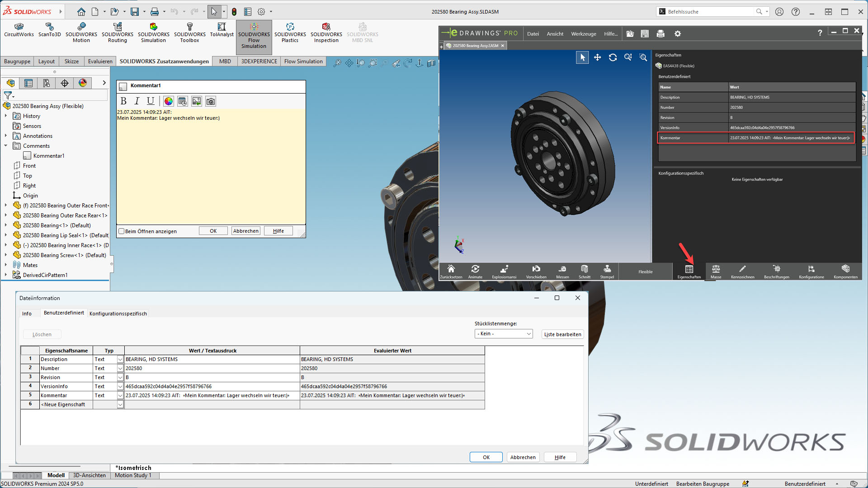Switch to the Motion Study 1 tab
Image resolution: width=868 pixels, height=488 pixels.
(133, 475)
